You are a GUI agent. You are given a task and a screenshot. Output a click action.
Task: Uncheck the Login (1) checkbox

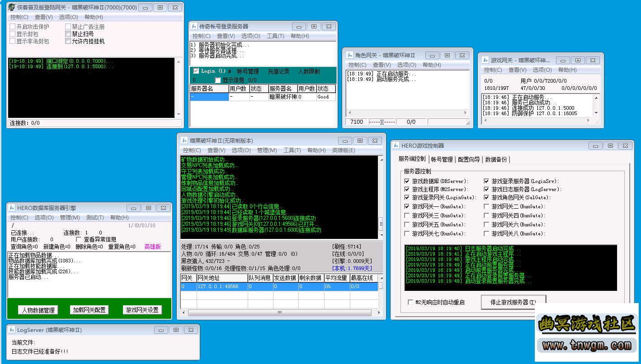point(196,71)
